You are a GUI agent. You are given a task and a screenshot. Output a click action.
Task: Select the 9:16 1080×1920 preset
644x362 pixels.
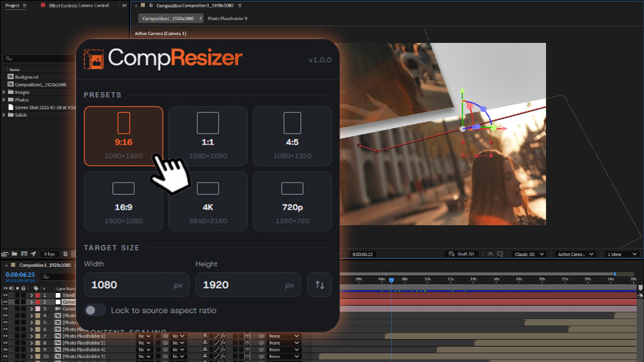(123, 136)
